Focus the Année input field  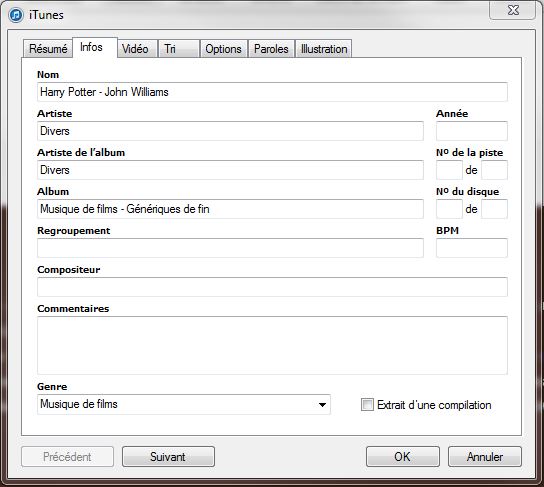pyautogui.click(x=472, y=131)
